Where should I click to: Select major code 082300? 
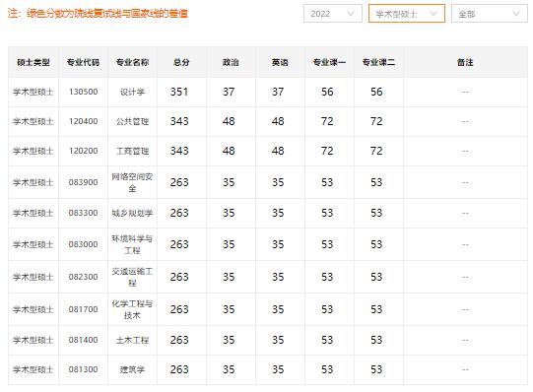click(x=84, y=277)
